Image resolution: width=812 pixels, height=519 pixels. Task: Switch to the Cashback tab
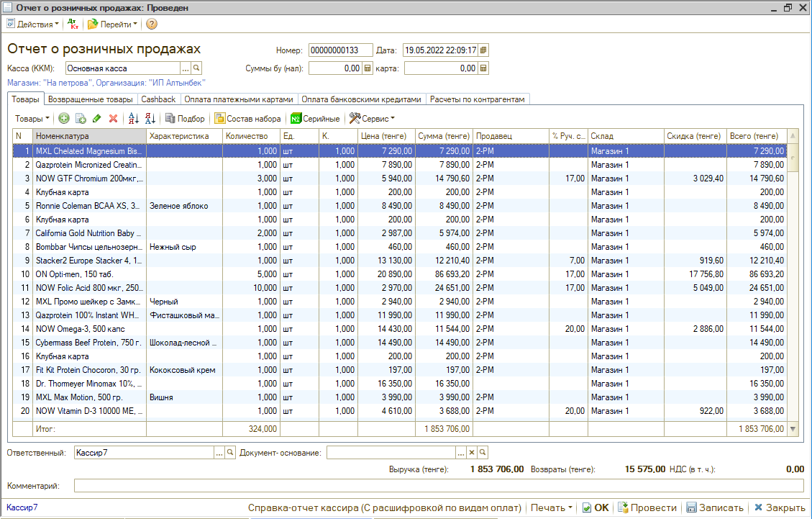click(x=158, y=99)
